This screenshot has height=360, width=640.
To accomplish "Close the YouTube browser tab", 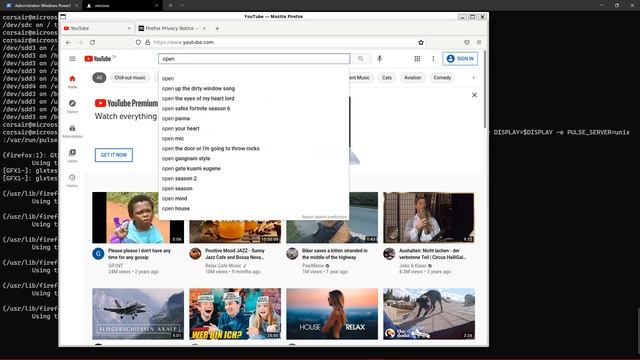I will point(129,29).
